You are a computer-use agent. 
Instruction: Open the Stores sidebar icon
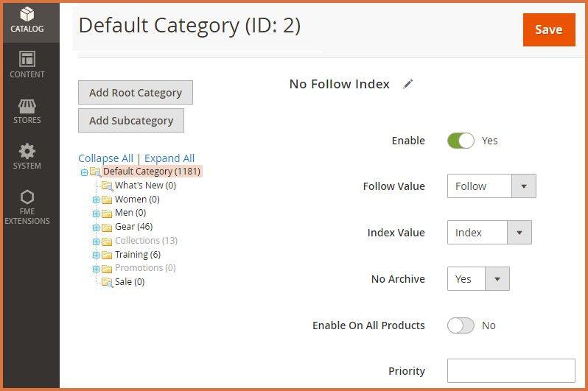[27, 106]
